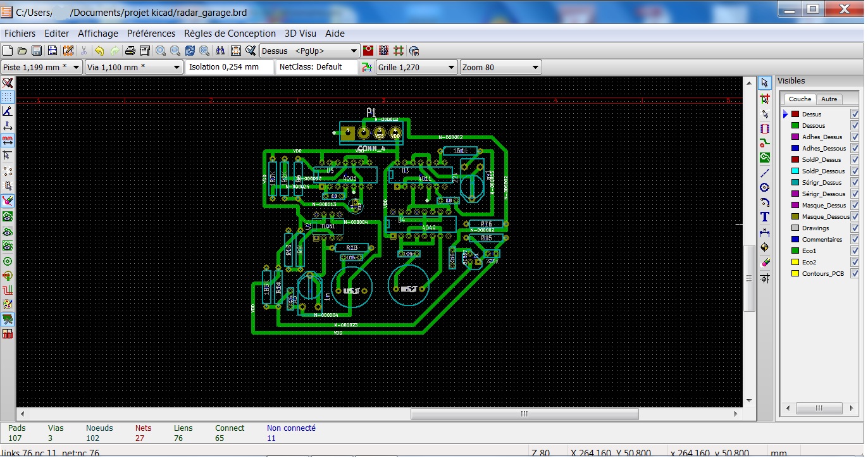
Task: Click the Print board icon
Action: [x=130, y=51]
